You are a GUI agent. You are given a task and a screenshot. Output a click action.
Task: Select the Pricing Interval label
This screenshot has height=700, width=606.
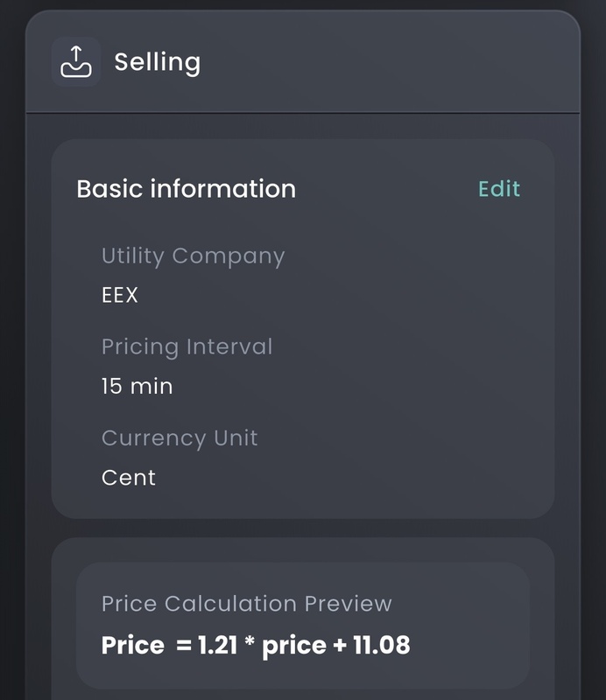[187, 346]
